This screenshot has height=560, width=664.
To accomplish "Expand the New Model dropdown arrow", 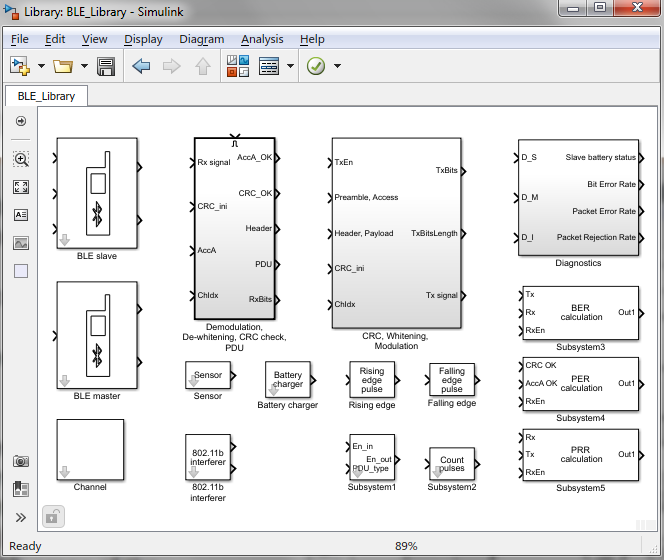I will 41,67.
